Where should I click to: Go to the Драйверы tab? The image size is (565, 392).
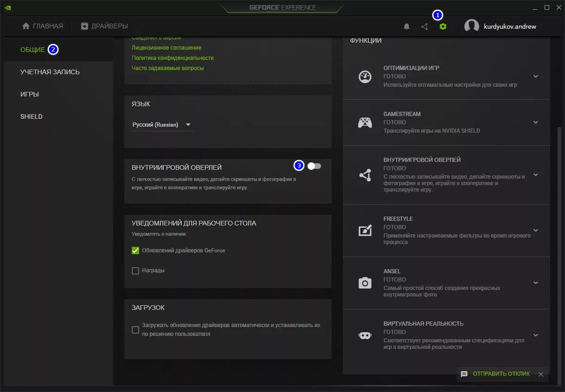(104, 26)
